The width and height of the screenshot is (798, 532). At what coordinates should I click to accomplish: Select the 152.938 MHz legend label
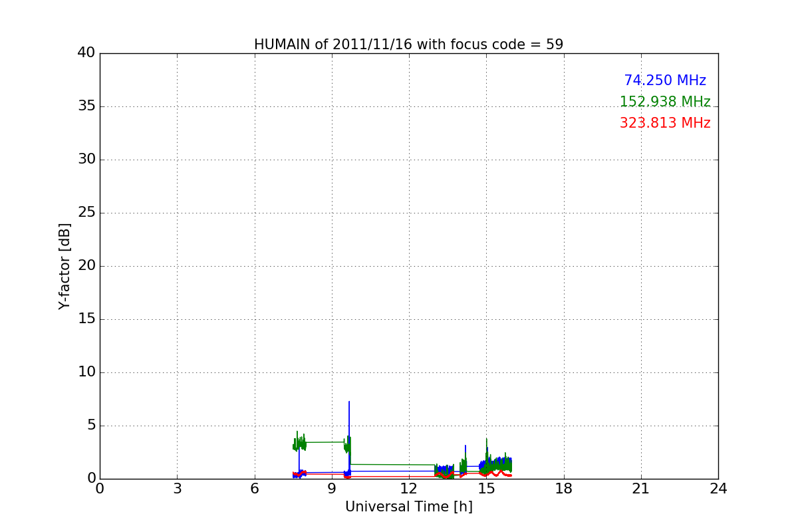tap(665, 102)
